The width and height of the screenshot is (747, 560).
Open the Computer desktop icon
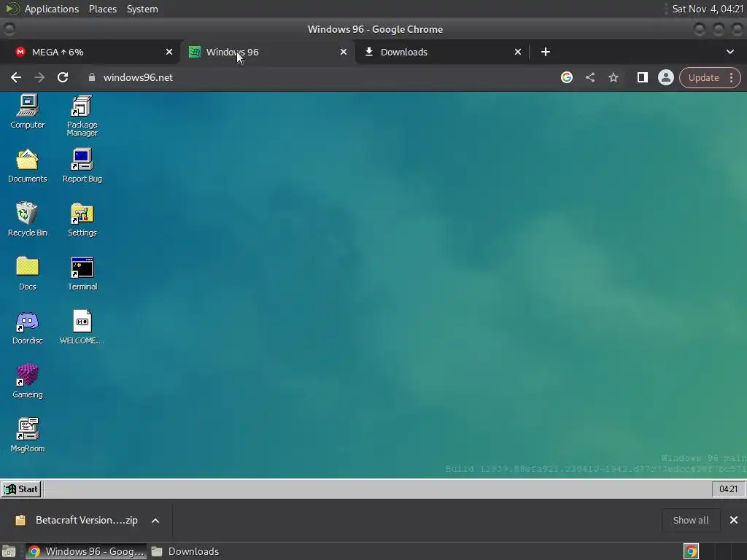[x=28, y=112]
